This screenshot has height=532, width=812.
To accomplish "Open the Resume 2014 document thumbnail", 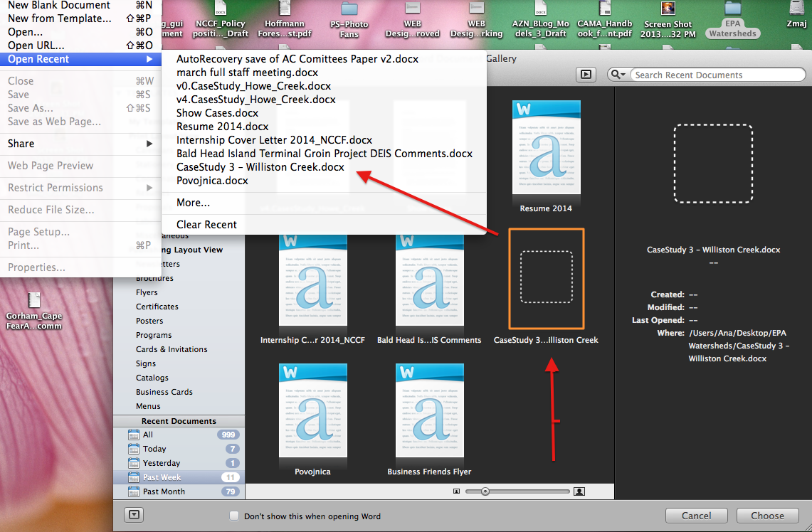I will [547, 147].
